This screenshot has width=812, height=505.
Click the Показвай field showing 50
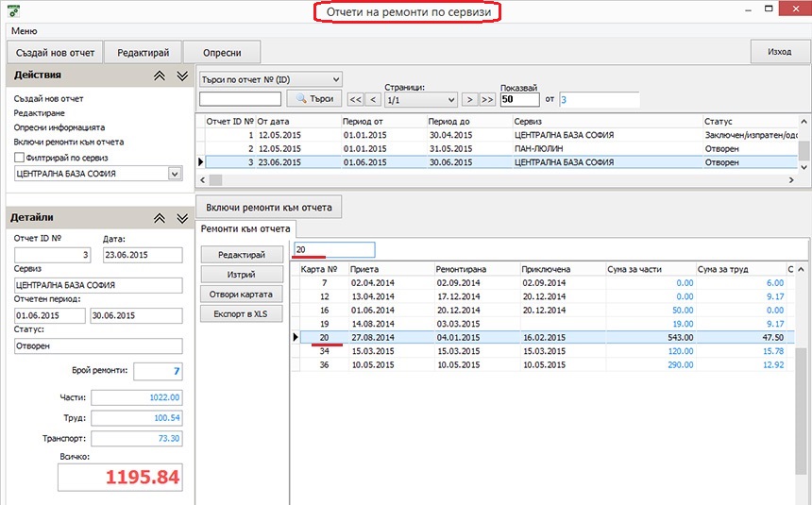[x=520, y=99]
